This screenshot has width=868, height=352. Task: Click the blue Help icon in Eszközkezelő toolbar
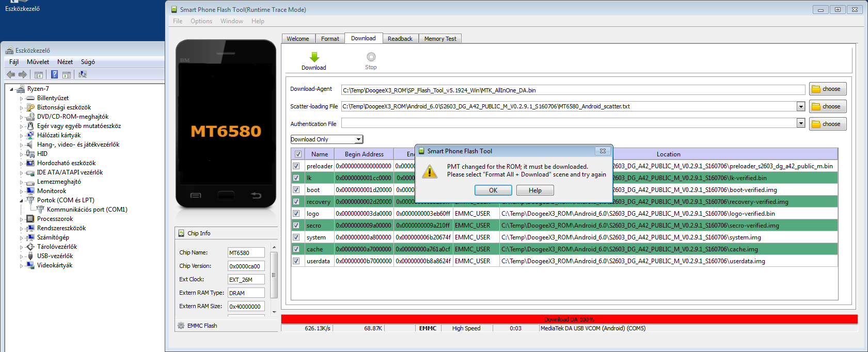coord(54,74)
